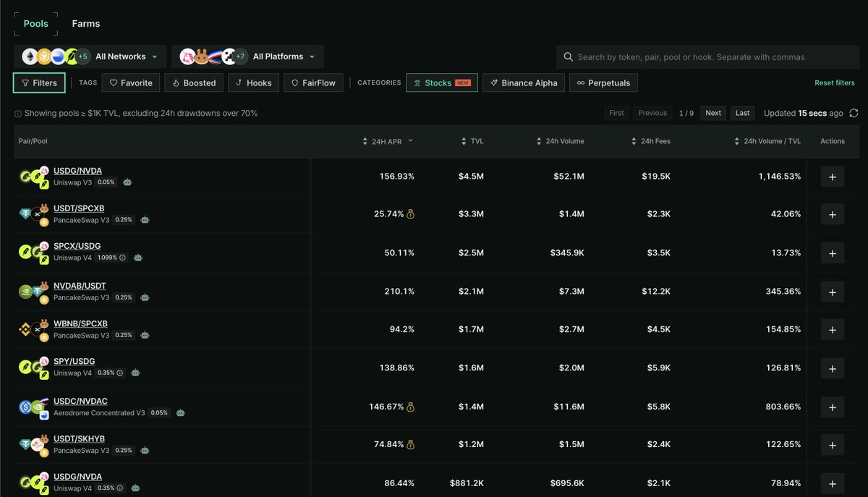
Task: Click refresh icon next to Updated timer
Action: point(854,113)
